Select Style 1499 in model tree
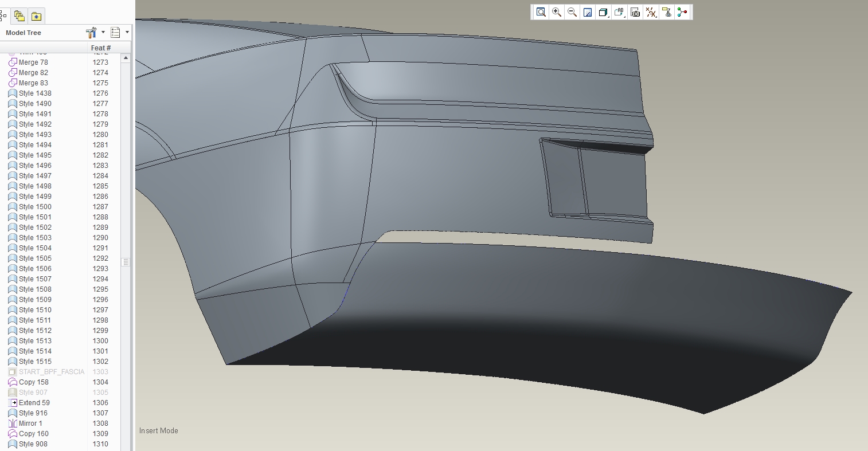Viewport: 868px width, 451px height. [x=35, y=197]
